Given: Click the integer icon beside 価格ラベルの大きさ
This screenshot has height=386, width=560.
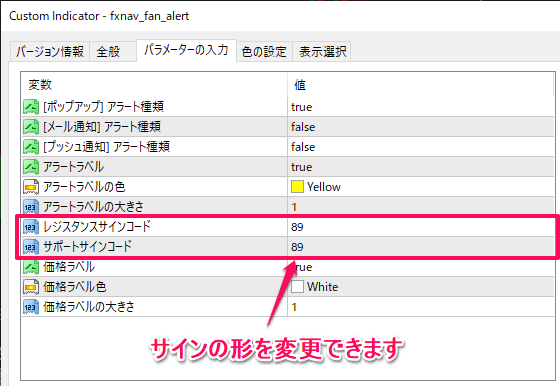Looking at the screenshot, I should pos(31,307).
